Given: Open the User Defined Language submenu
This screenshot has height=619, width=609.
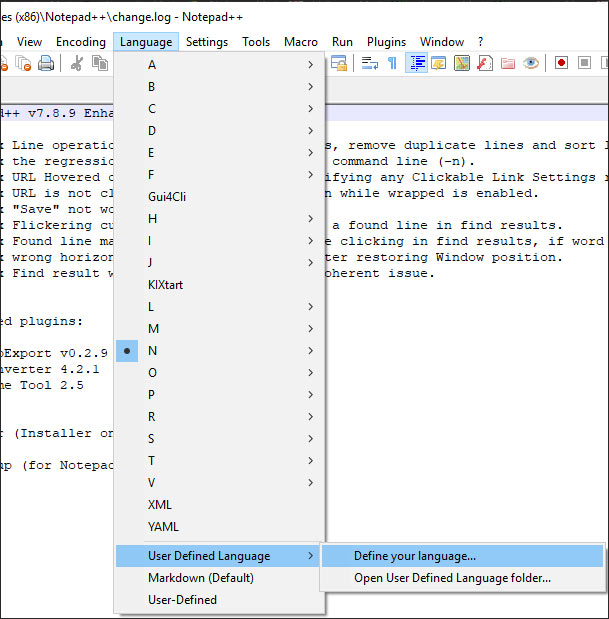Looking at the screenshot, I should (x=217, y=556).
